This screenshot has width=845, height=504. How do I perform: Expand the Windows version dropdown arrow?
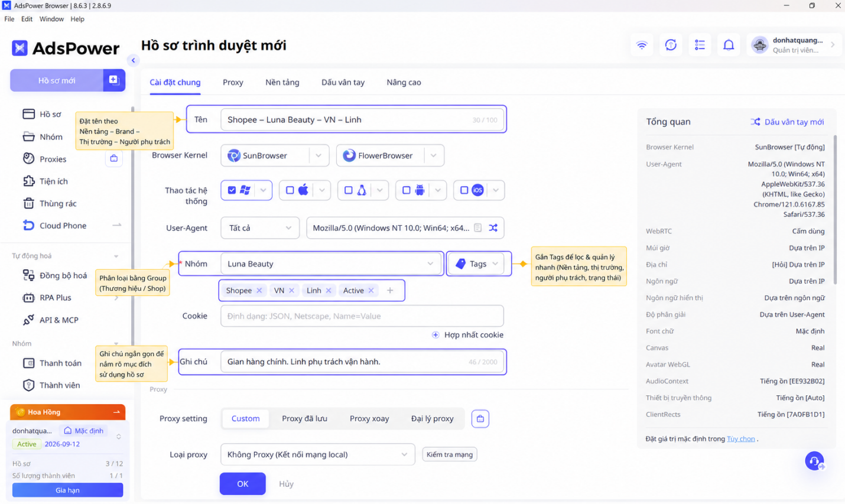click(263, 190)
